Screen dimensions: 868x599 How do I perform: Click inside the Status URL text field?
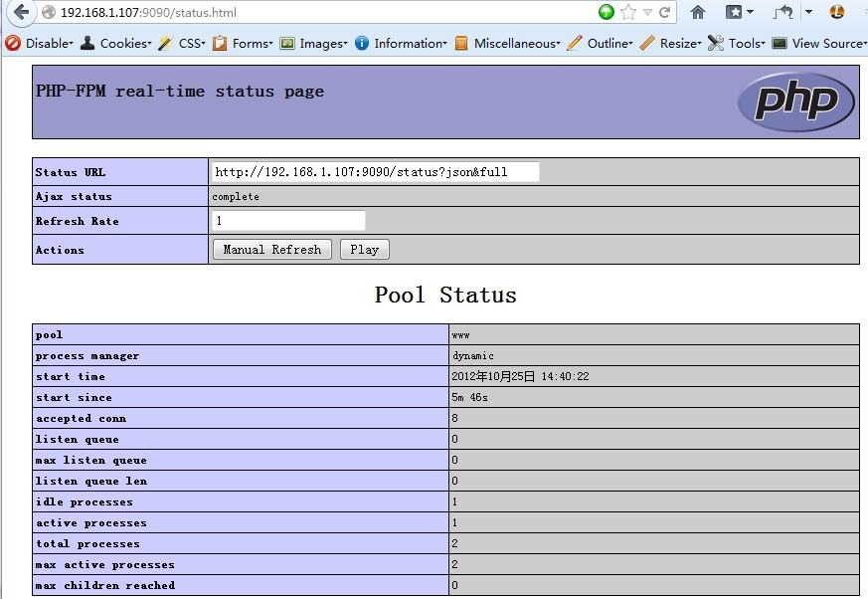click(x=374, y=171)
